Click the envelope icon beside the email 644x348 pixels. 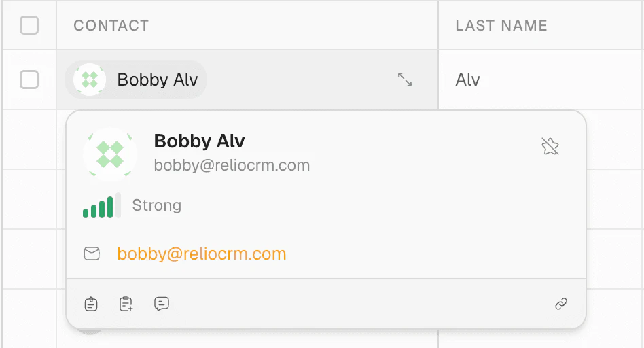[92, 254]
